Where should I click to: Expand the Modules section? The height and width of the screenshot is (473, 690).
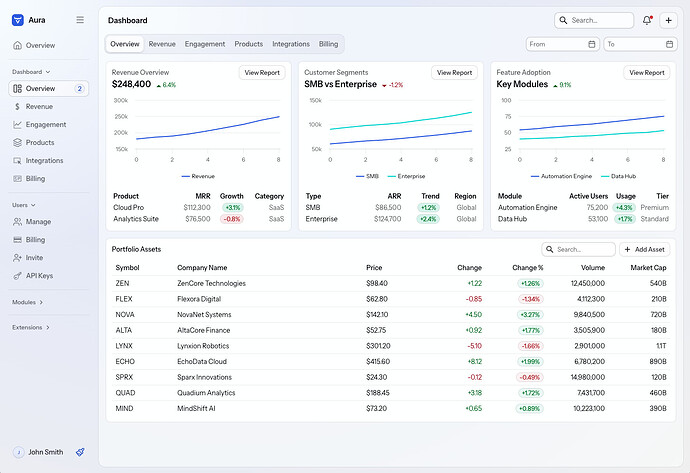pos(28,301)
